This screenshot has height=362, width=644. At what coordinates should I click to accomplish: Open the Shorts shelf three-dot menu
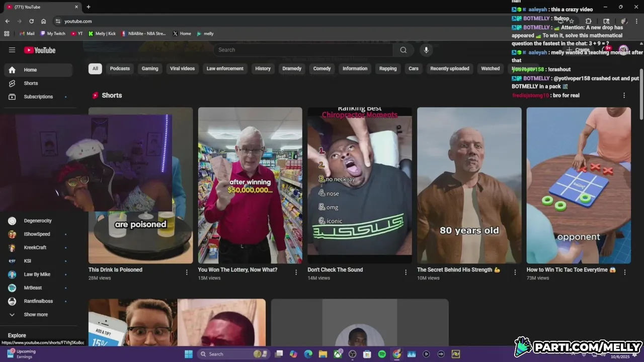tap(624, 96)
